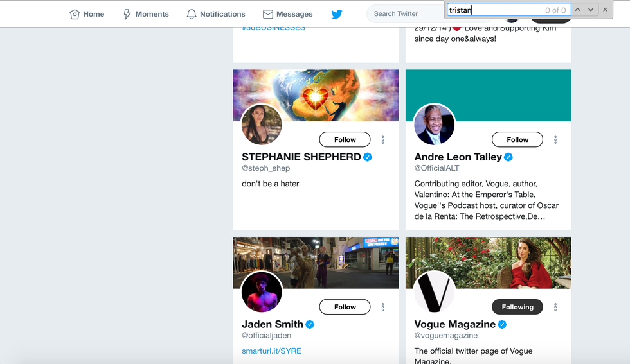Image resolution: width=630 pixels, height=364 pixels.
Task: Open Vogue Magazine profile name link
Action: pyautogui.click(x=455, y=324)
